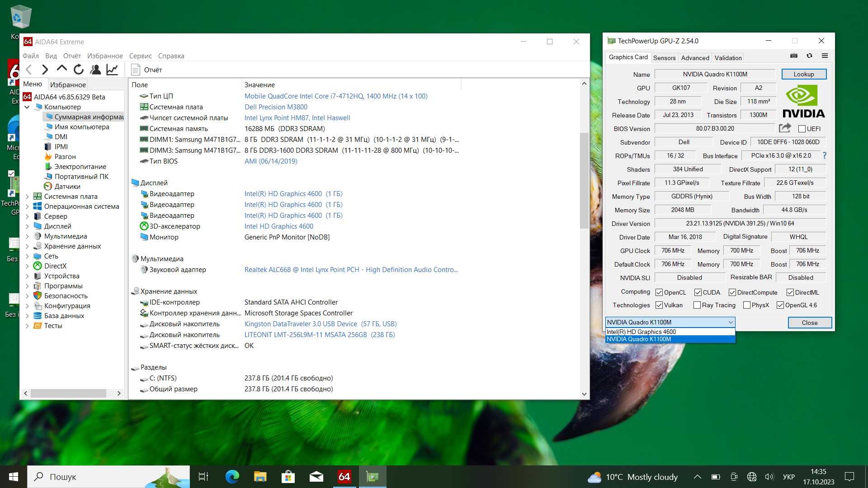Image resolution: width=868 pixels, height=488 pixels.
Task: Expand the DirectX tree node
Action: [x=27, y=266]
